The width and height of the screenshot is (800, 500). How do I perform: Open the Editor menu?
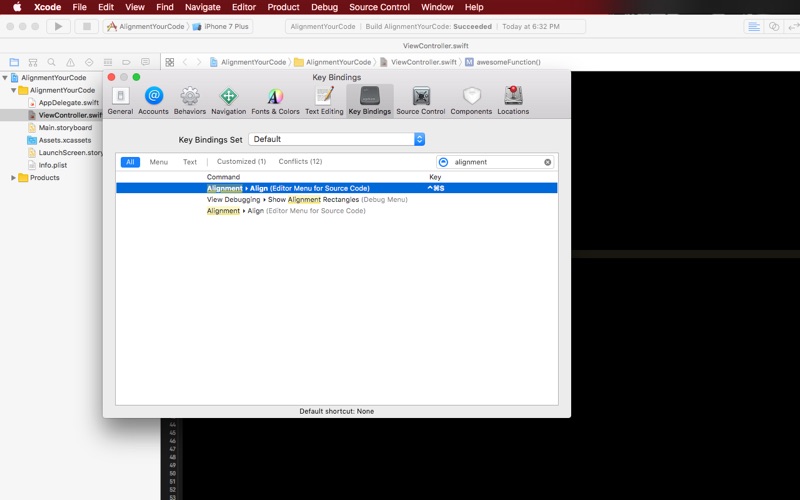click(244, 7)
